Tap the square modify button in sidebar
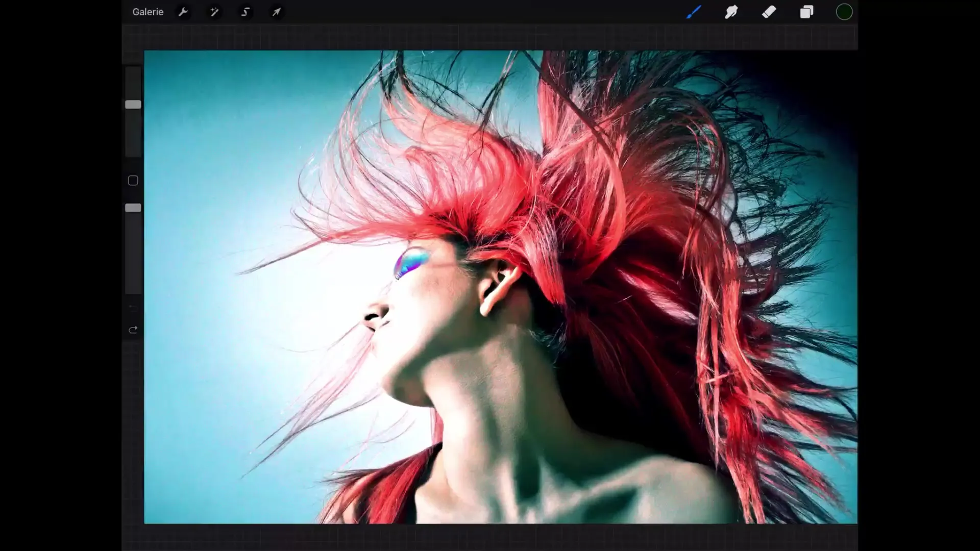This screenshot has height=551, width=980. tap(133, 181)
